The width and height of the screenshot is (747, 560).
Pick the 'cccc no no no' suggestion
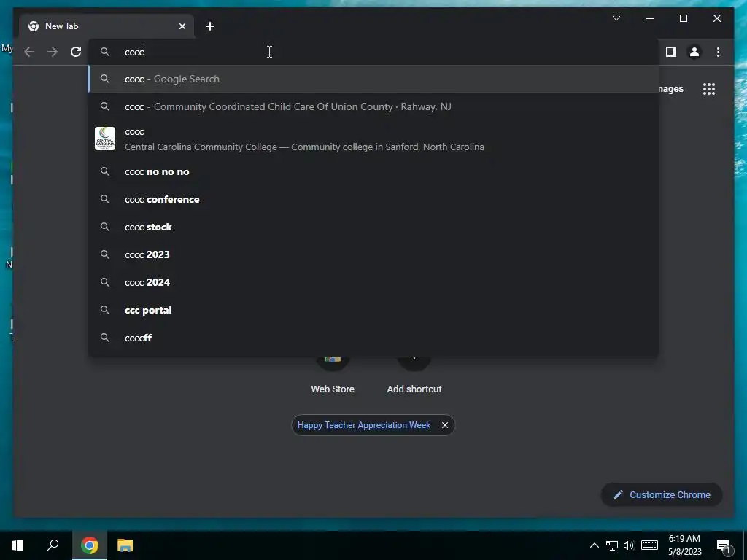(x=373, y=172)
